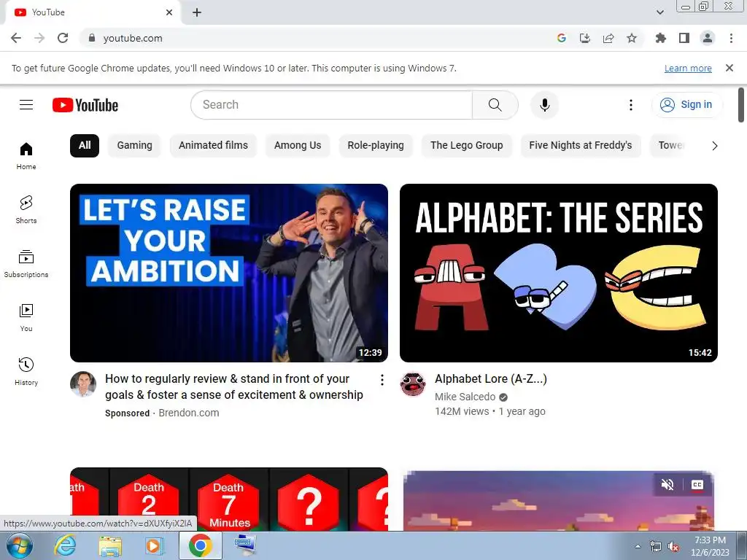Click install app icon in address bar
Image resolution: width=747 pixels, height=560 pixels.
pyautogui.click(x=585, y=38)
